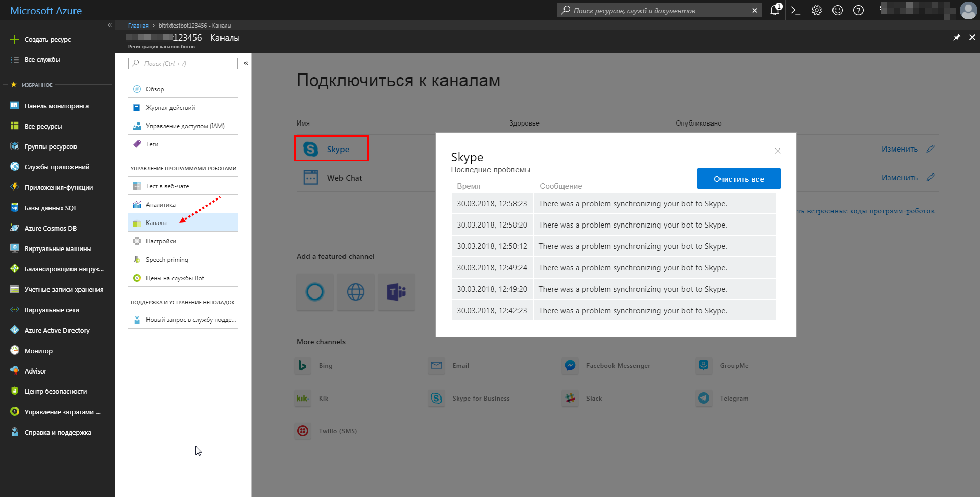Viewport: 980px width, 497px height.
Task: Add the Microsoft Teams featured channel
Action: pyautogui.click(x=396, y=292)
